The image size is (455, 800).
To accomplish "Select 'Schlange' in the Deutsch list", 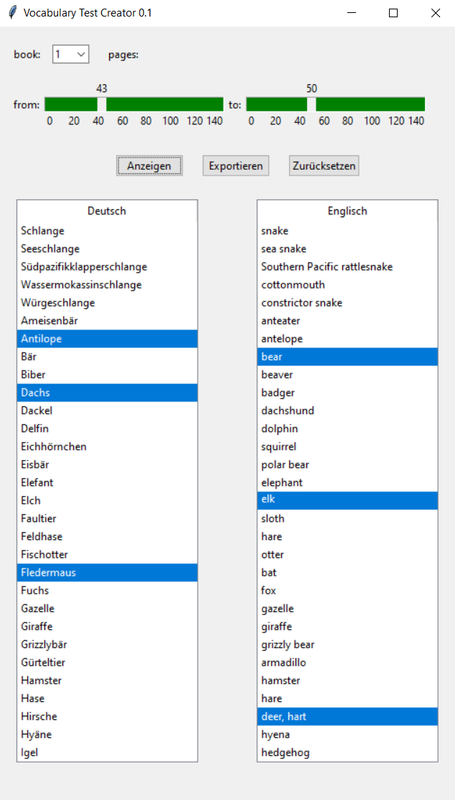I will 107,231.
